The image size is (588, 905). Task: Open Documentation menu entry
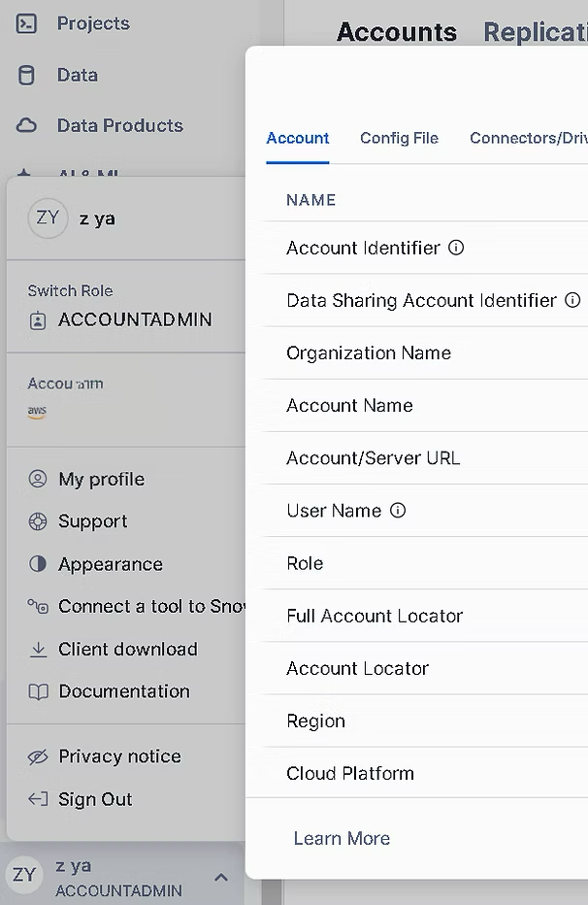point(126,691)
